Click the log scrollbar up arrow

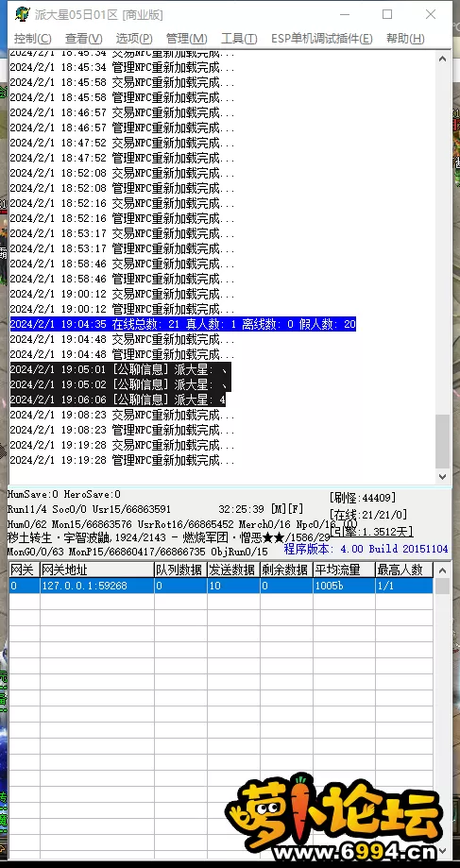[442, 59]
